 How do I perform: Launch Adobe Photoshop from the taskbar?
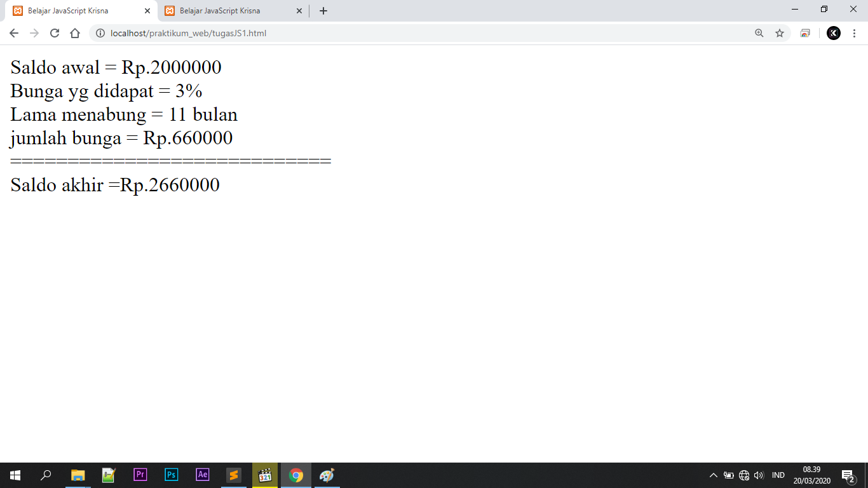172,475
